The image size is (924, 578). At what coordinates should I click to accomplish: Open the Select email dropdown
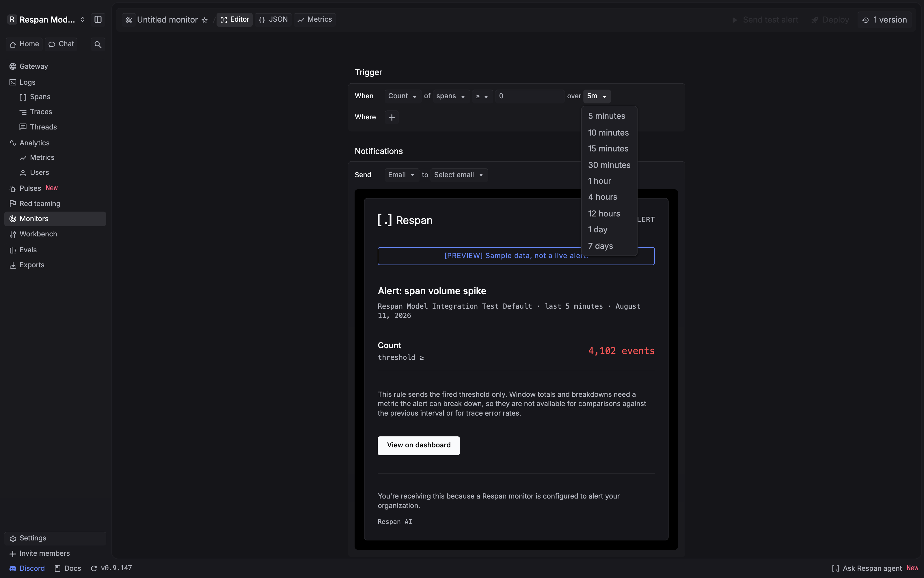coord(459,175)
